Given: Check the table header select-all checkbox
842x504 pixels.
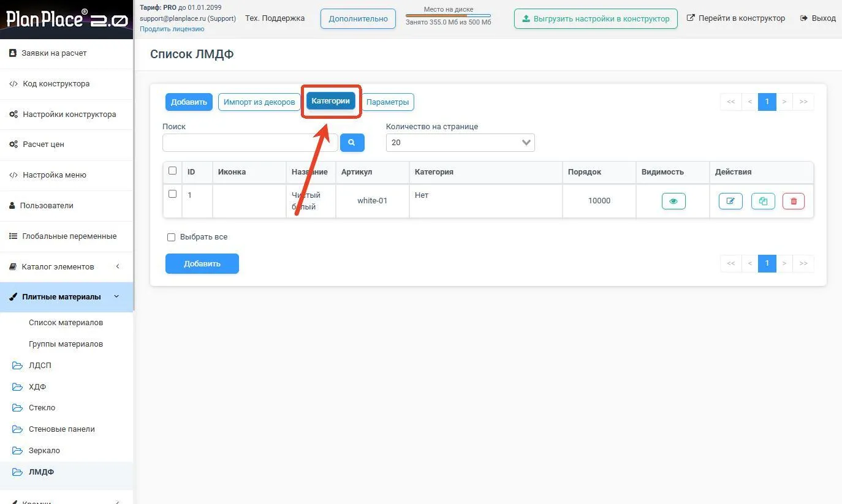Looking at the screenshot, I should [172, 171].
